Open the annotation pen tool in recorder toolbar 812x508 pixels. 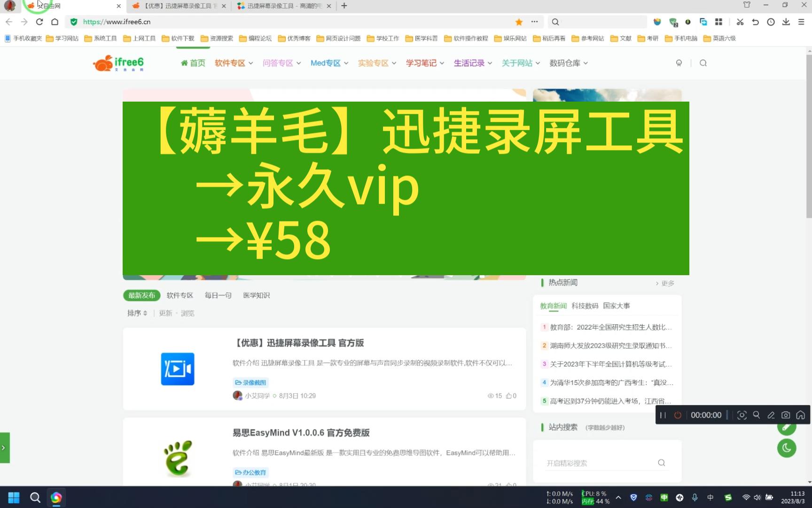771,415
